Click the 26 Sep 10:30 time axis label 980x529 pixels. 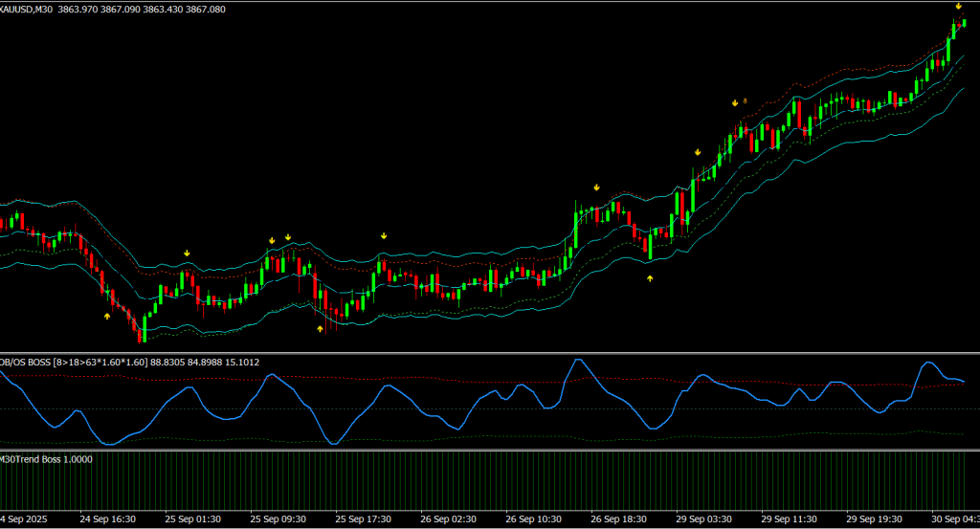[x=535, y=518]
